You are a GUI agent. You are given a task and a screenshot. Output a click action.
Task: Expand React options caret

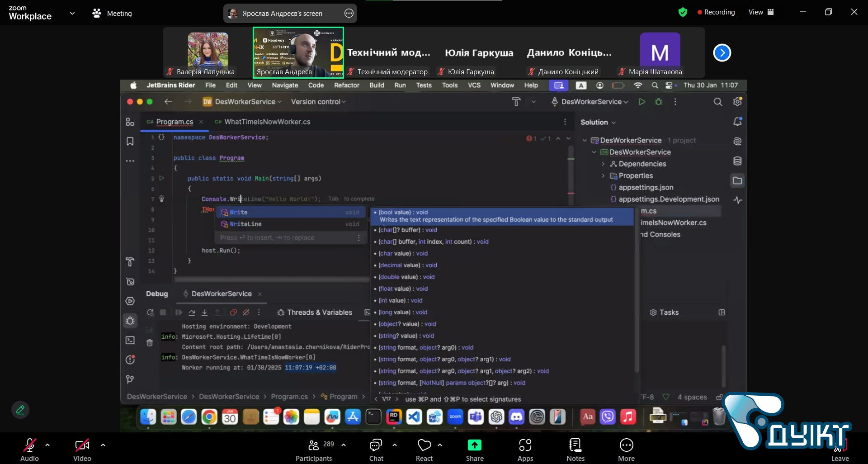440,445
